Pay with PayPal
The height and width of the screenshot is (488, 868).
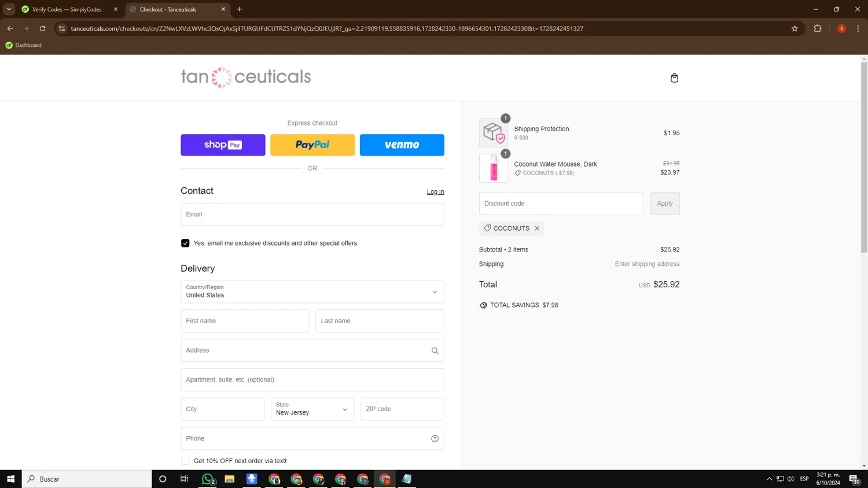pos(312,145)
